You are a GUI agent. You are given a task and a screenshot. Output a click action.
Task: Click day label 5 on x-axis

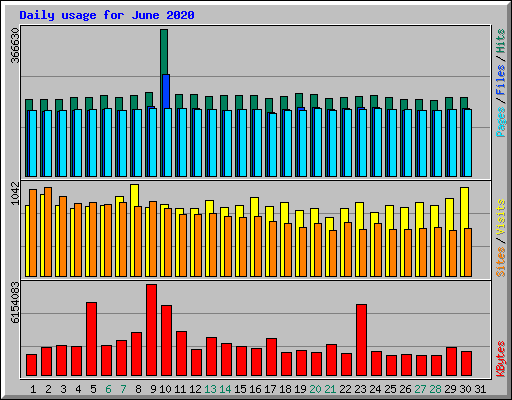coord(93,389)
